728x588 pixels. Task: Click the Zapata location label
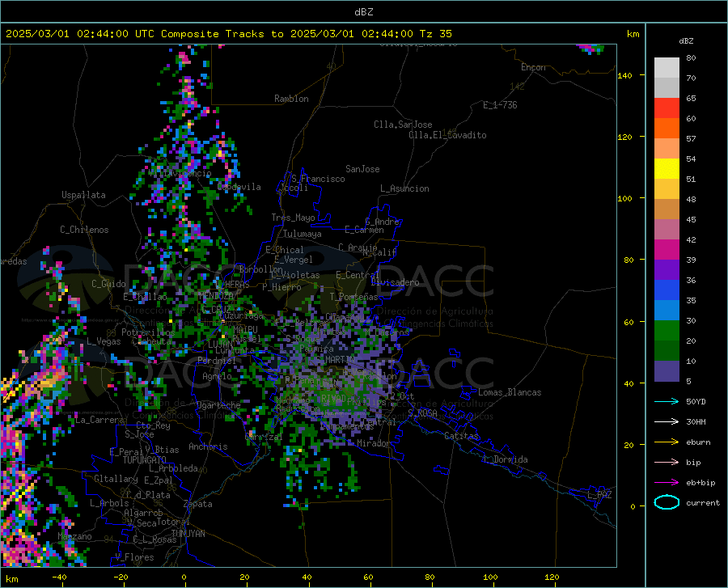pos(198,504)
